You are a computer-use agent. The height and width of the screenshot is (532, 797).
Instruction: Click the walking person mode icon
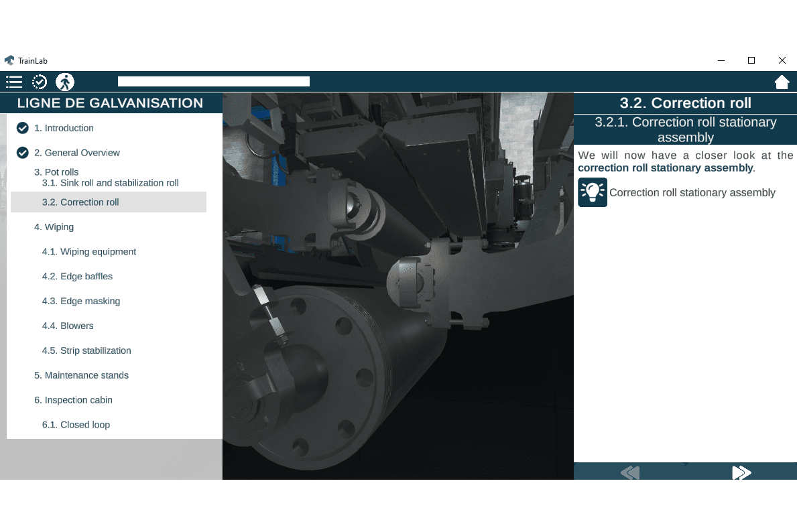point(65,82)
